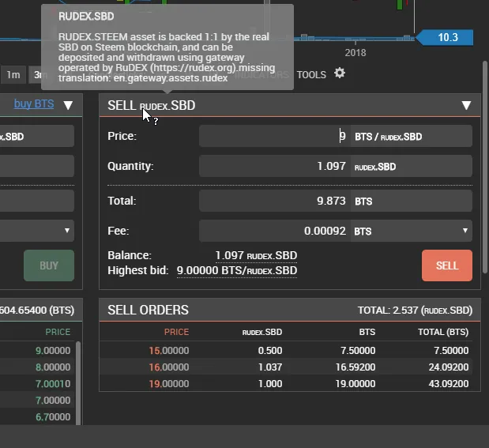Collapse the SELL RUDEX.SBD panel arrow
489x448 pixels.
[466, 105]
